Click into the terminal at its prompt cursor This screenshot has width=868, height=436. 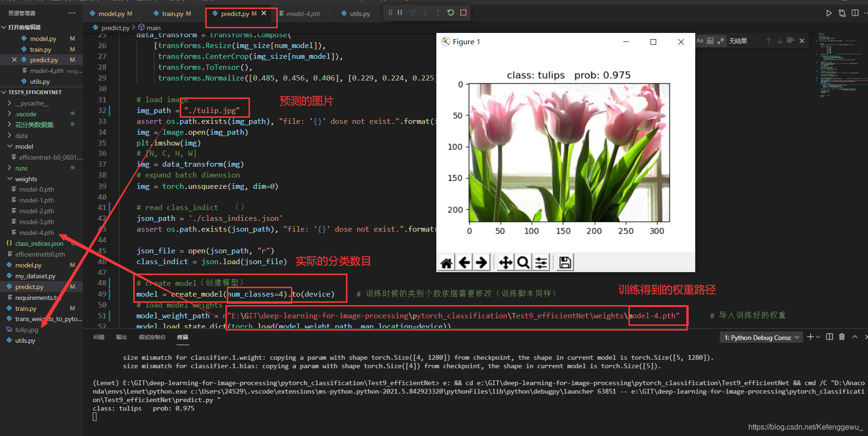[95, 417]
